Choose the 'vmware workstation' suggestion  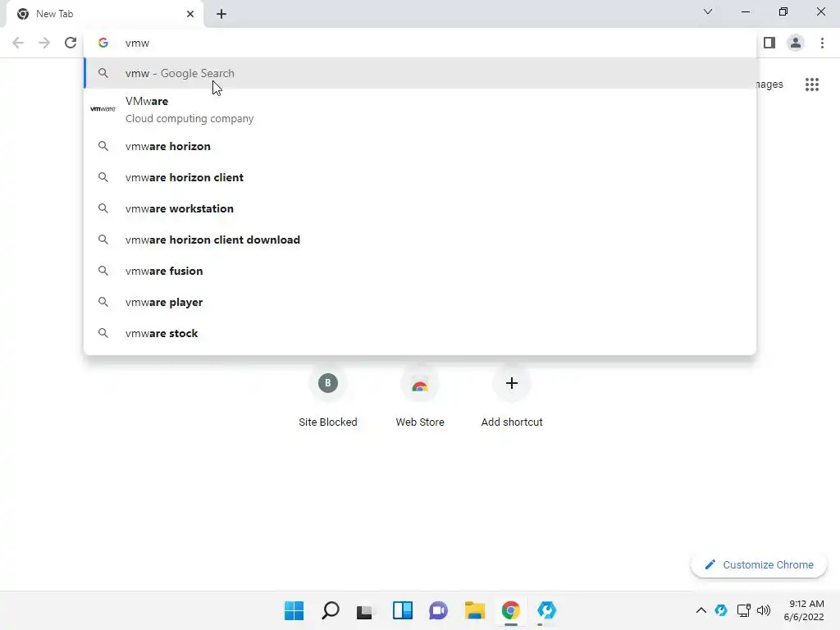pyautogui.click(x=420, y=208)
